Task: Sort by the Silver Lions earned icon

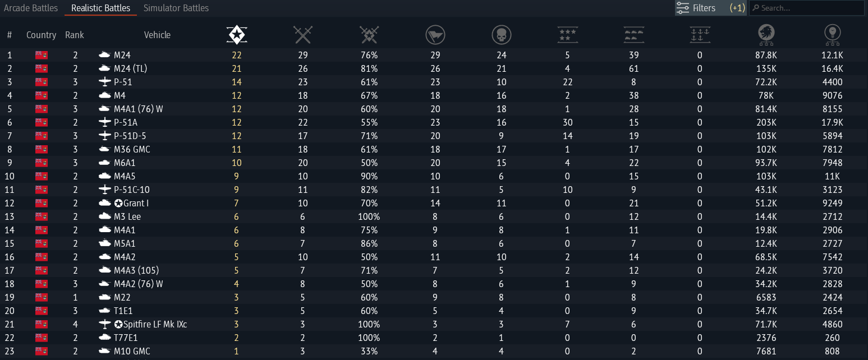Action: (766, 35)
